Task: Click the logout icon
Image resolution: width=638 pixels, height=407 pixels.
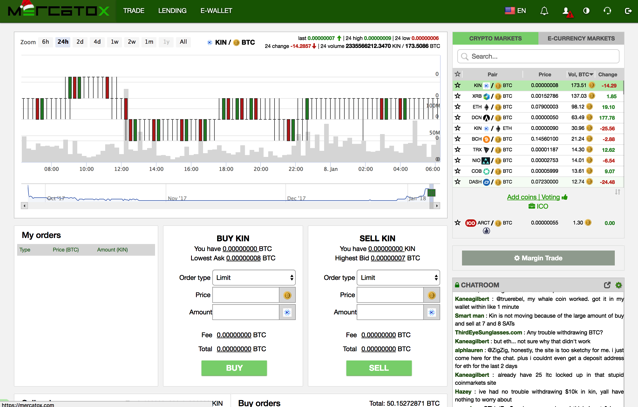Action: coord(628,11)
